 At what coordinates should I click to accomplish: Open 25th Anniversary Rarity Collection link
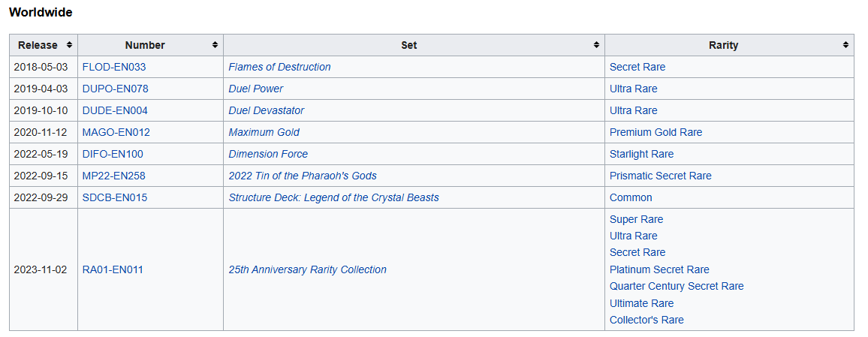coord(307,269)
